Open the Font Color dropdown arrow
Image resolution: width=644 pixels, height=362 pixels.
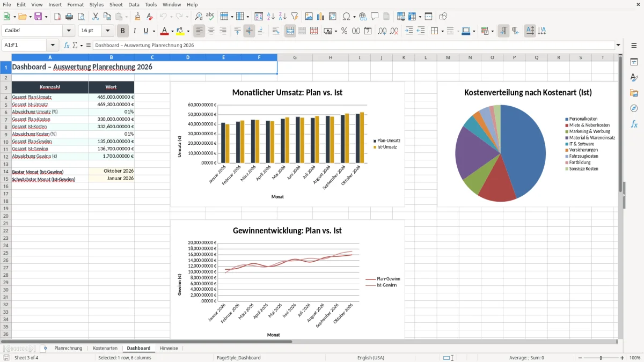(x=173, y=31)
